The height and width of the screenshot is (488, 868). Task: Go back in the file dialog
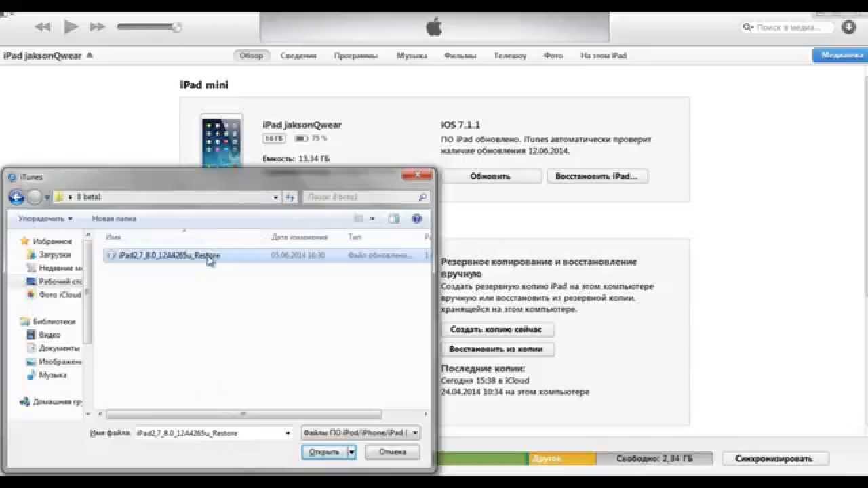pos(17,197)
